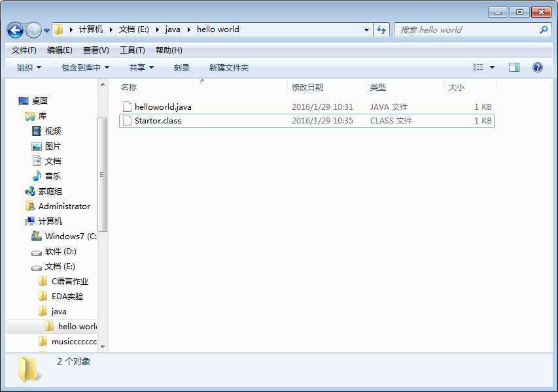
Task: Click the 2016/1/29 10:31 date cell
Action: [x=323, y=106]
